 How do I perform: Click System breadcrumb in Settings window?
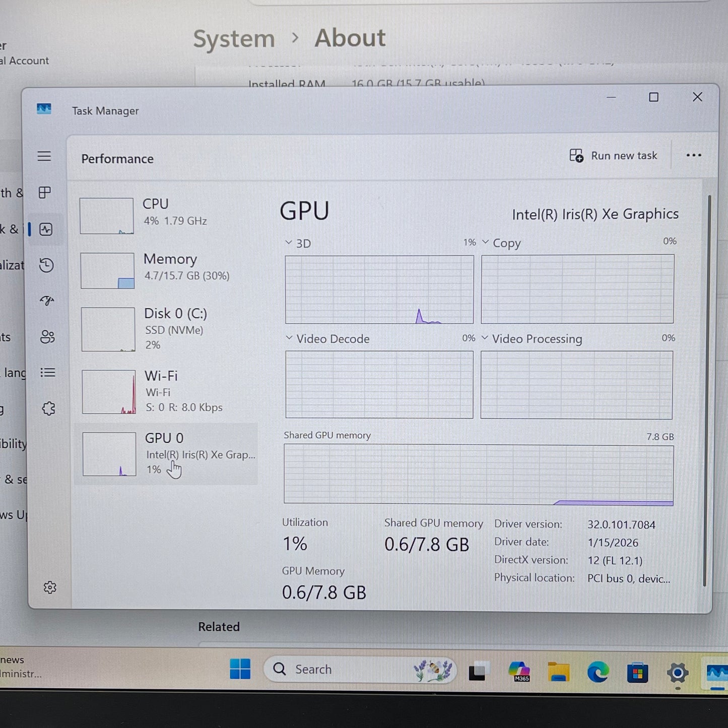pyautogui.click(x=234, y=39)
